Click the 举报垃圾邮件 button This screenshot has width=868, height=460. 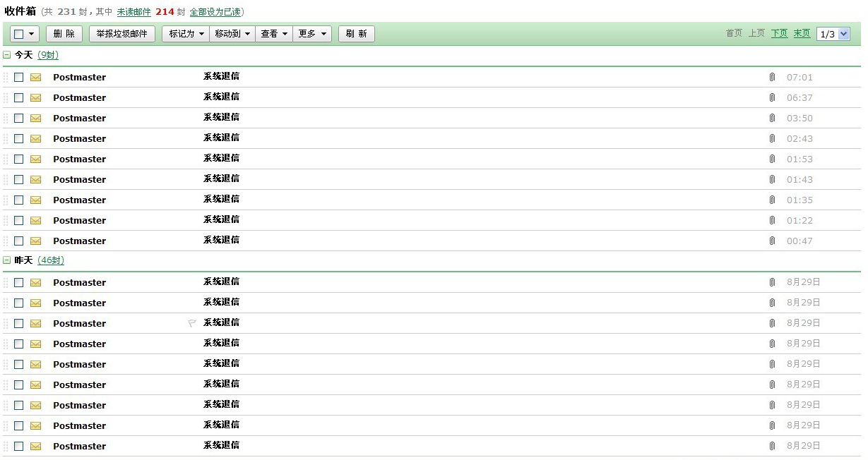(122, 34)
